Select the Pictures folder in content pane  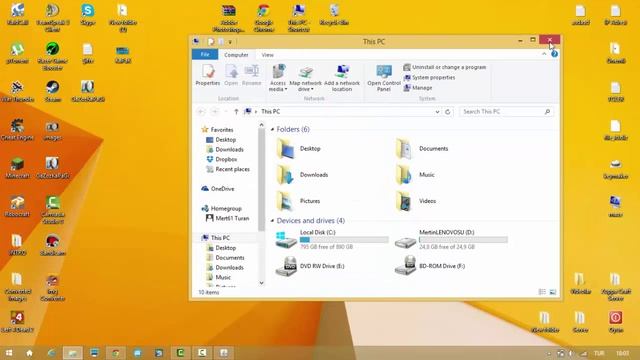click(x=299, y=201)
